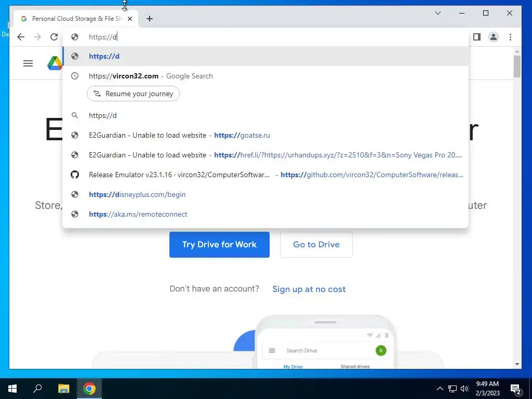Click the Go to Drive button

point(316,245)
